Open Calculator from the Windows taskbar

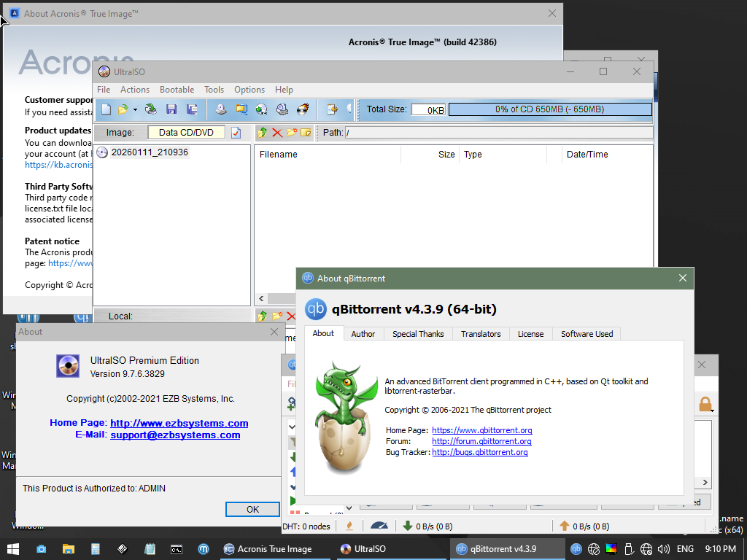click(95, 549)
